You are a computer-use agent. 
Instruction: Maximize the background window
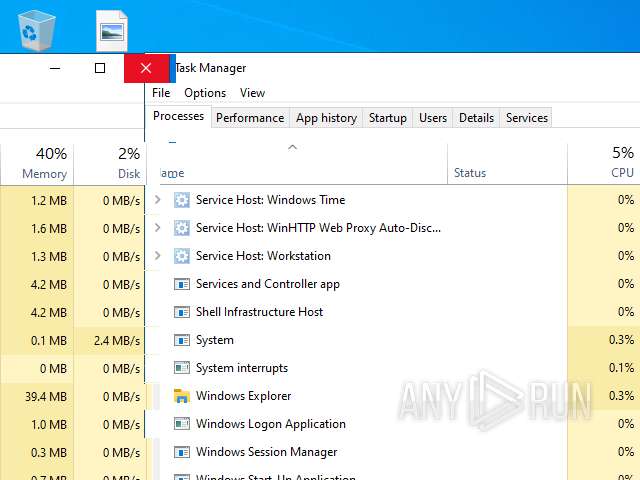click(x=100, y=68)
